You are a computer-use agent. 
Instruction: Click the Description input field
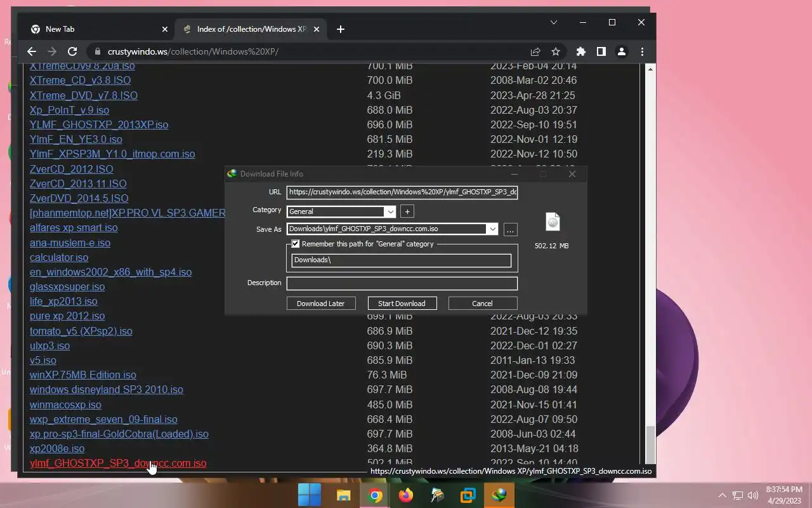click(402, 283)
